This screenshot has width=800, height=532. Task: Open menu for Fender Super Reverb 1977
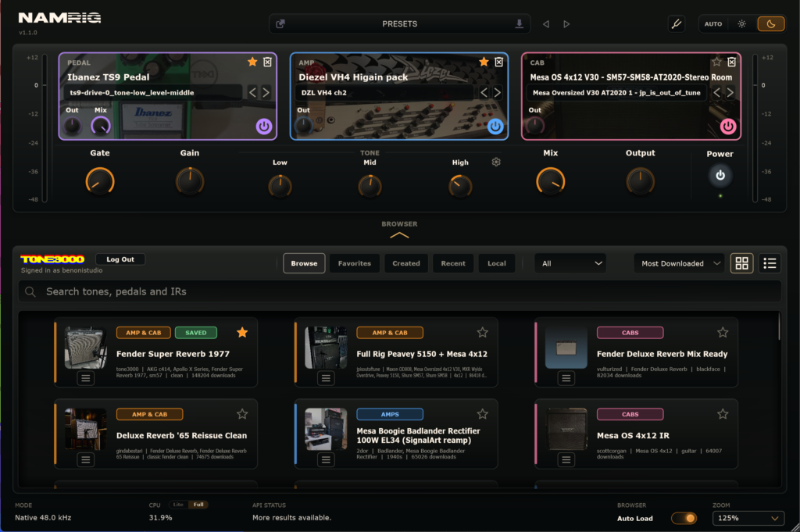click(86, 378)
